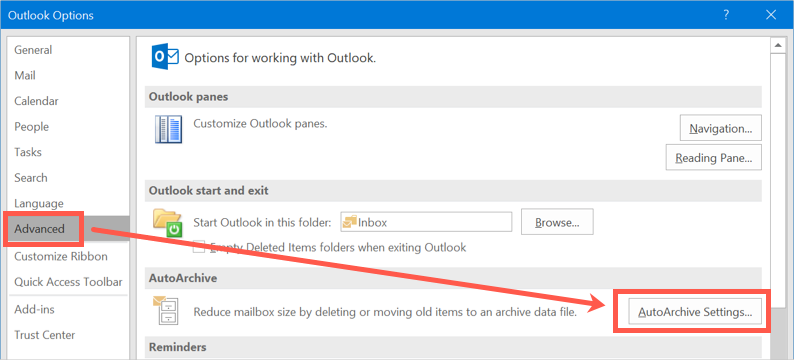Screen dimensions: 794x360
Task: Click the AutoArchive file cabinet icon
Action: [167, 310]
